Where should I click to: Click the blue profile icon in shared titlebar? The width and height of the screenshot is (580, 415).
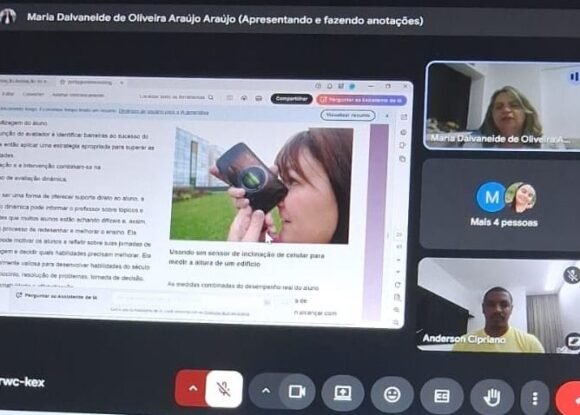coord(352,86)
